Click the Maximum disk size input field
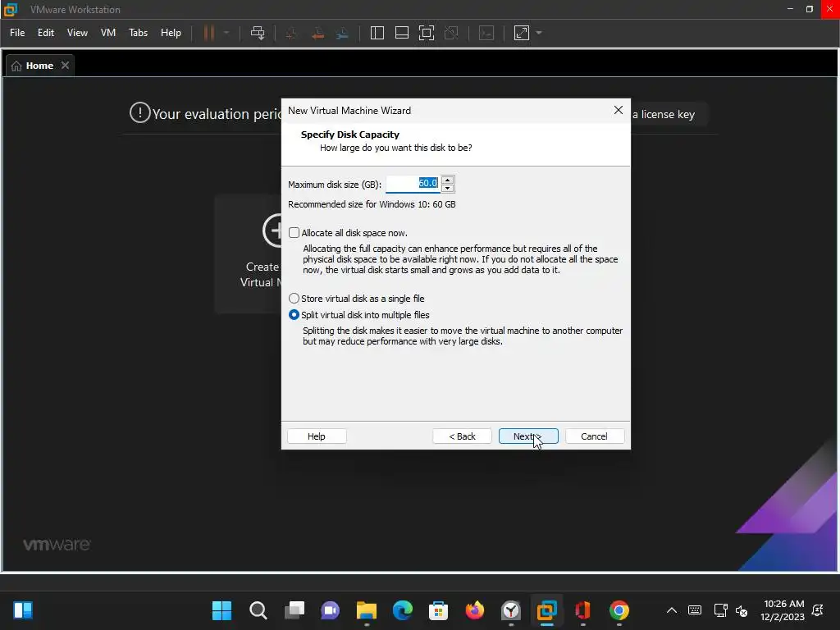This screenshot has height=630, width=840. click(x=413, y=184)
